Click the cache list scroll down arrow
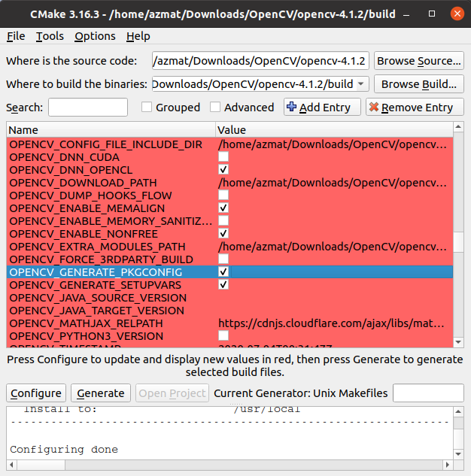Screen dimensions: 471x476 pos(458,342)
